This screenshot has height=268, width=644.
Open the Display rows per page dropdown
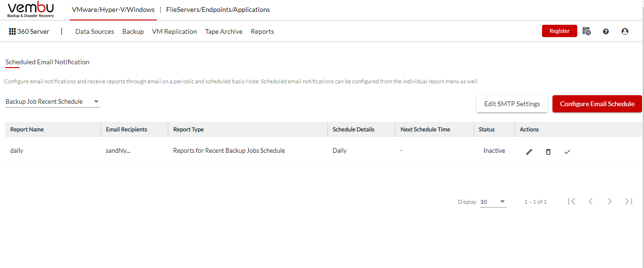coord(493,202)
